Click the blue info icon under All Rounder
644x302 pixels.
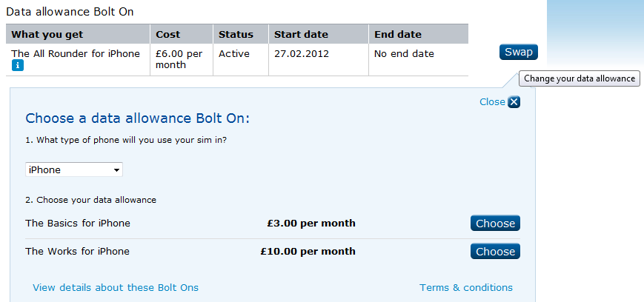[18, 65]
